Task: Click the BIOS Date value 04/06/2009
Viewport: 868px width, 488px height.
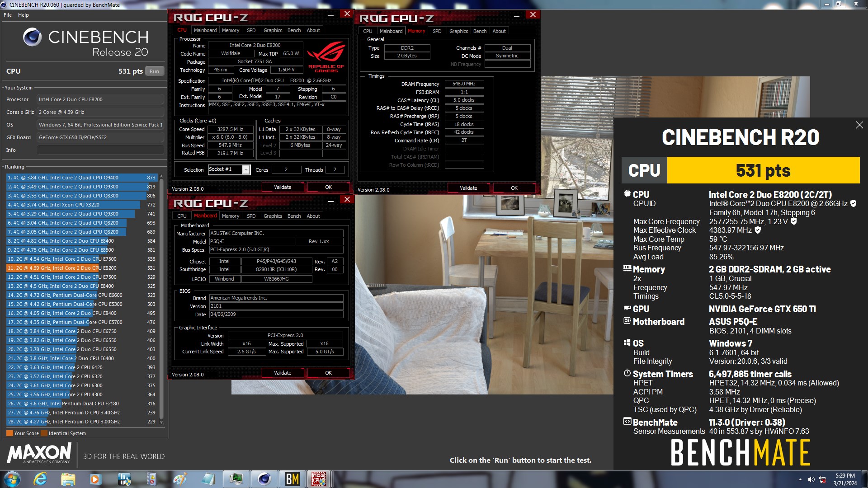Action: tap(276, 314)
